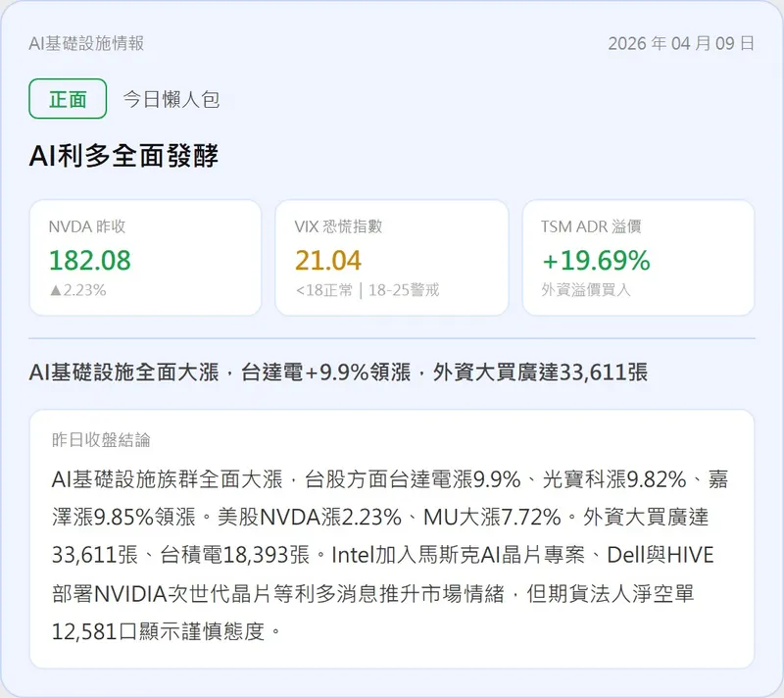The width and height of the screenshot is (784, 698).
Task: Click the headline AI利多全面發酵
Action: [x=123, y=156]
